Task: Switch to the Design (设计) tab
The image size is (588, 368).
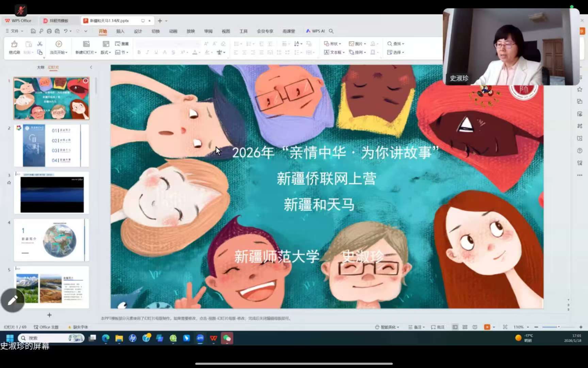Action: coord(138,31)
